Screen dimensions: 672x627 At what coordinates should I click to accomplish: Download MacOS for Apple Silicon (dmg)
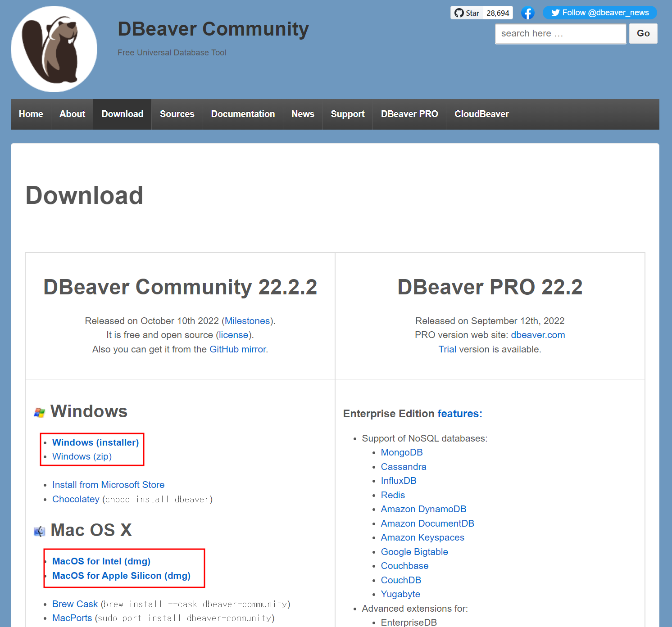click(x=121, y=576)
